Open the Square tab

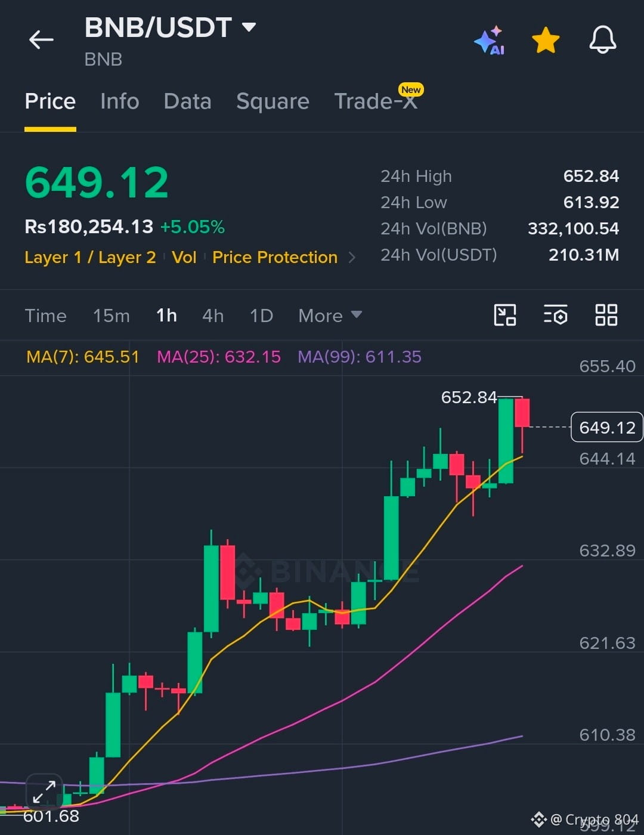[273, 101]
